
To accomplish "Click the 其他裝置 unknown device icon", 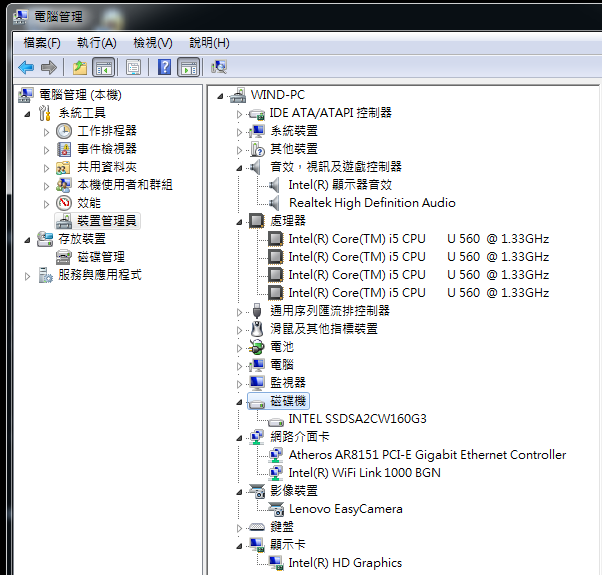I will click(x=257, y=149).
